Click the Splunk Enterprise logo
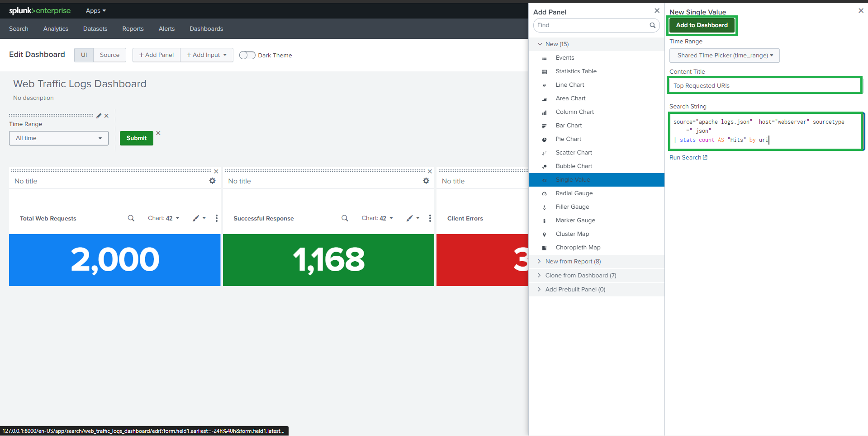The image size is (868, 436). pos(40,10)
